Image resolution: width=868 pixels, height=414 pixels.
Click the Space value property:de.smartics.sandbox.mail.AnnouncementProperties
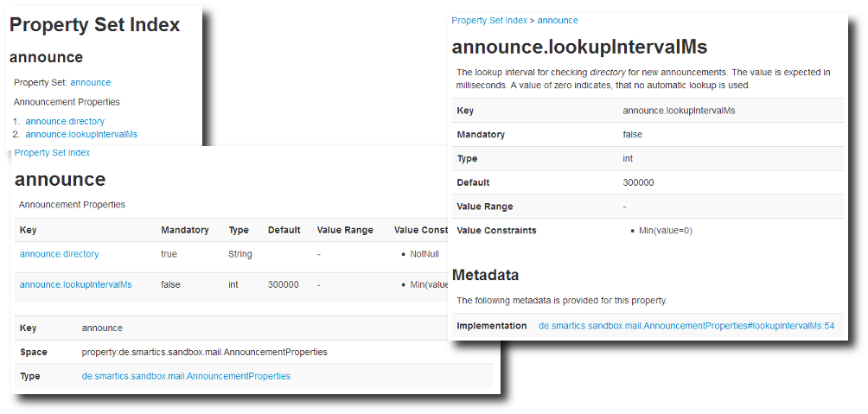coord(204,352)
